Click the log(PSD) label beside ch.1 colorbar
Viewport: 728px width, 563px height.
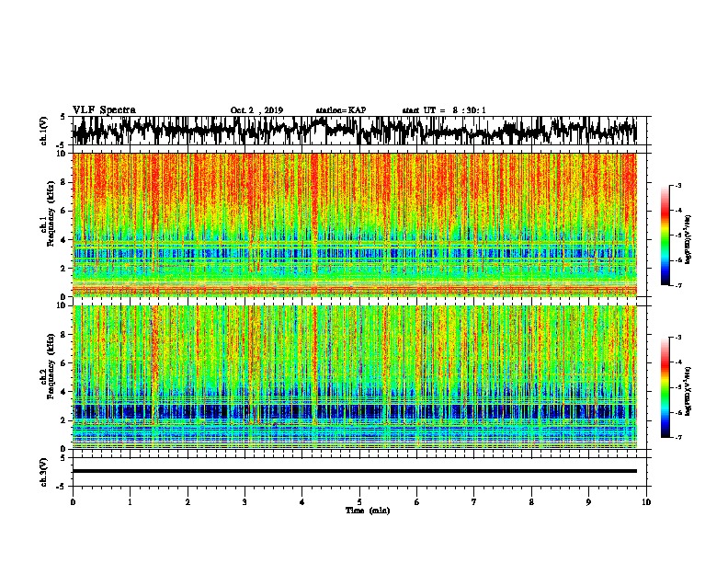688,240
